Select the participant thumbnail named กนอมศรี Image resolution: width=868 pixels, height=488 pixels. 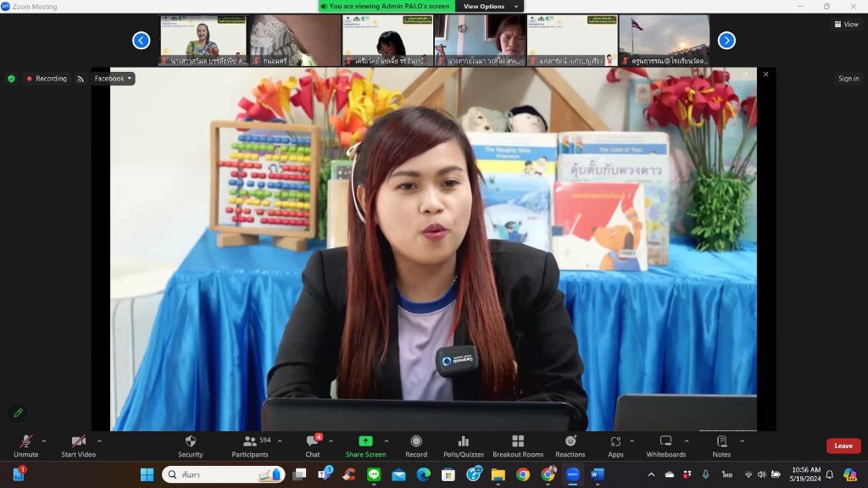coord(295,41)
